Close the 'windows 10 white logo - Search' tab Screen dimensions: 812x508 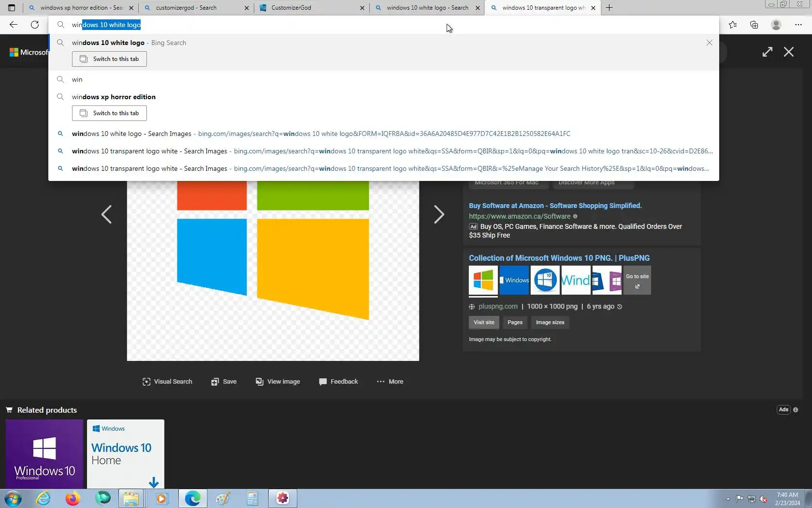478,8
